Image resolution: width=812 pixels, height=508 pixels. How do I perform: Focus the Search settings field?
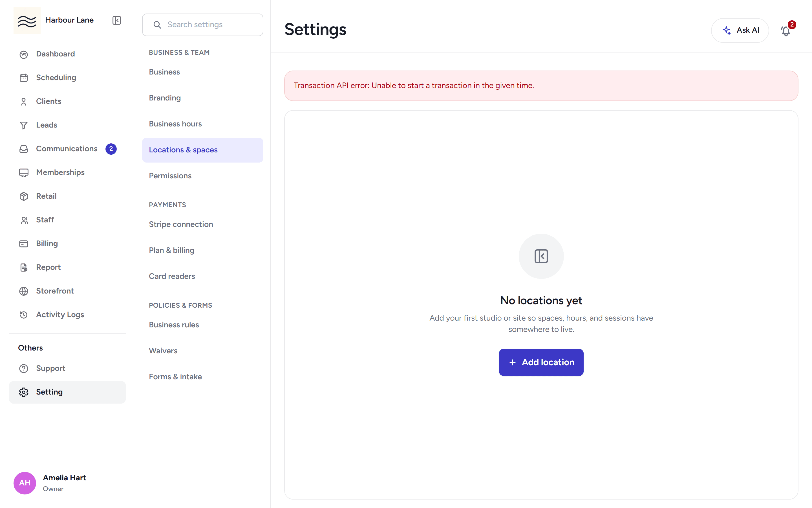(203, 25)
